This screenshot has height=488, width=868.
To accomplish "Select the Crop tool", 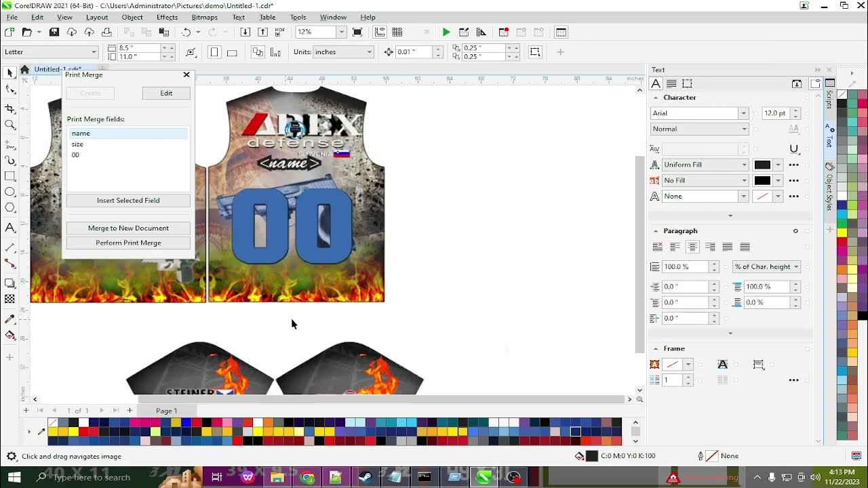I will click(9, 108).
